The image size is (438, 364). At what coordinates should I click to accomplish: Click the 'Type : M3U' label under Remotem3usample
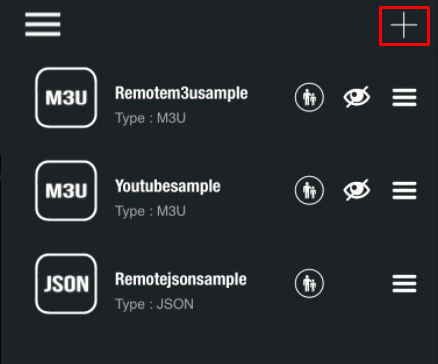point(150,118)
